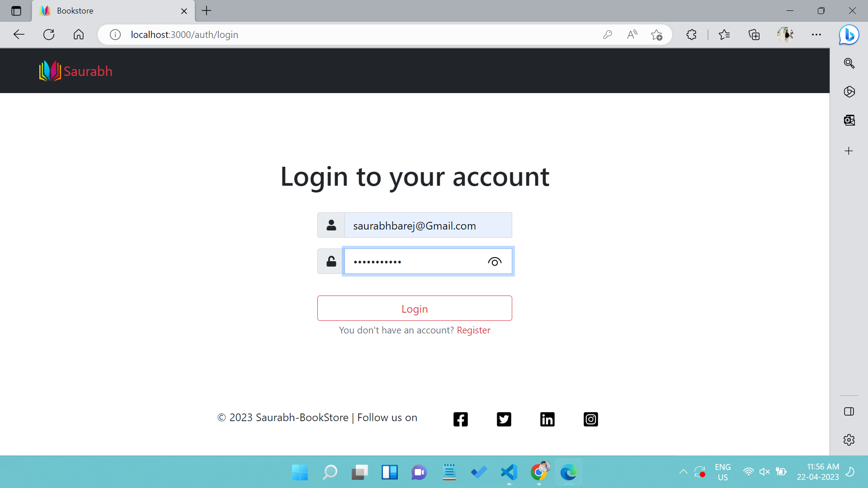Open Edge Settings and more menu
The height and width of the screenshot is (488, 868).
pyautogui.click(x=816, y=35)
